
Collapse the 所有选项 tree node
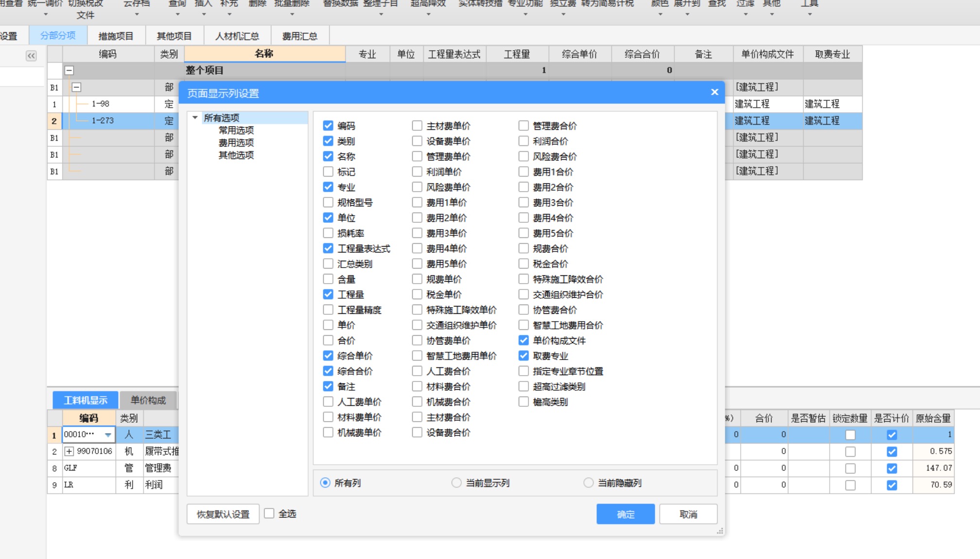tap(195, 118)
